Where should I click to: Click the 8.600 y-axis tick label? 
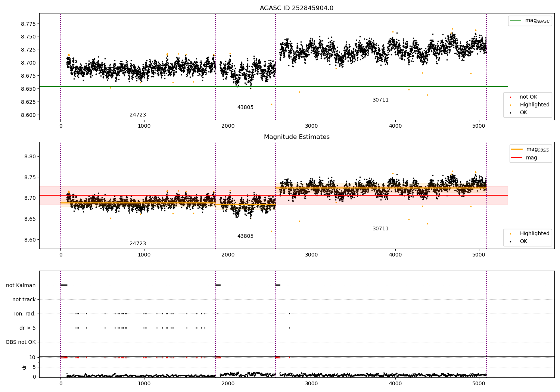click(x=28, y=115)
